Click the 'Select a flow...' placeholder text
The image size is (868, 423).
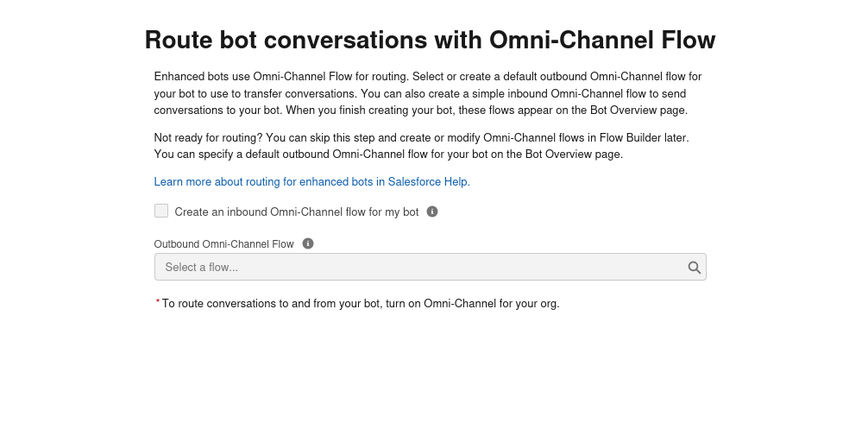tap(202, 268)
